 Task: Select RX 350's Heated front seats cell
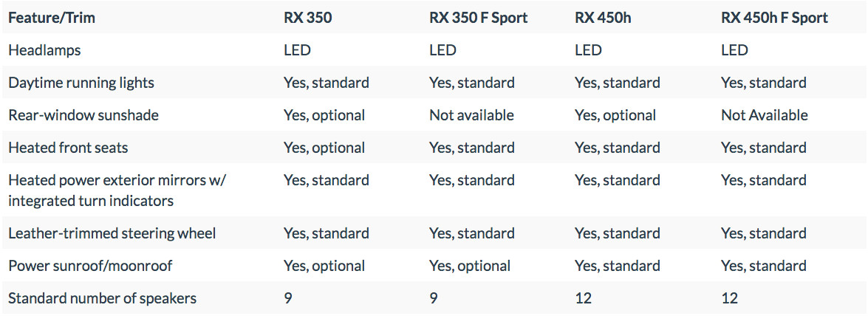click(x=324, y=148)
